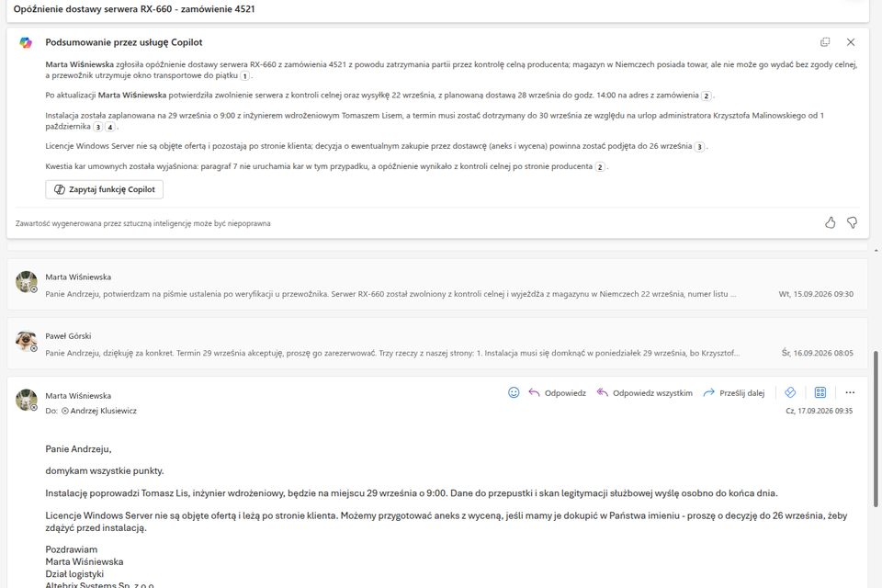Click Marta Wiśniewska's avatar in the open message
Image resolution: width=882 pixels, height=588 pixels.
coord(26,400)
